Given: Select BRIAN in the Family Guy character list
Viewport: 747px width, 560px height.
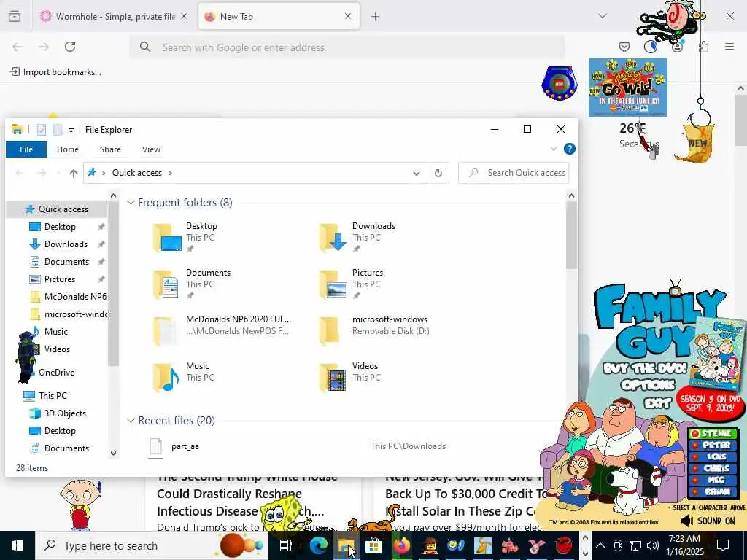Looking at the screenshot, I should pyautogui.click(x=713, y=492).
